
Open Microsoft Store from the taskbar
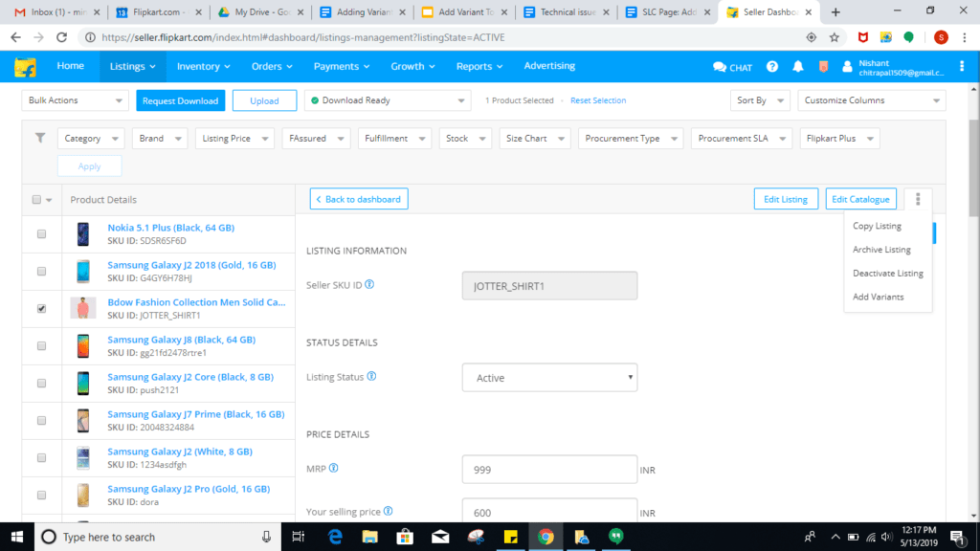click(x=405, y=537)
